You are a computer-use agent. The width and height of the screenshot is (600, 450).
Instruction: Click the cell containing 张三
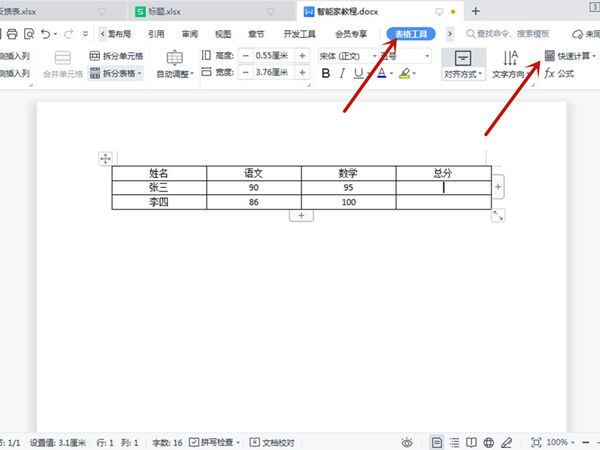click(x=159, y=188)
